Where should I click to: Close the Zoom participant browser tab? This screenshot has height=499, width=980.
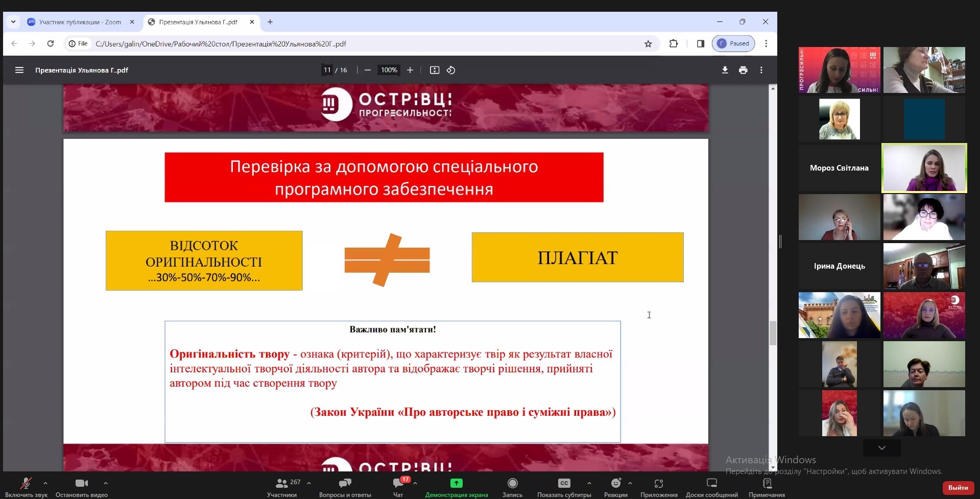pos(132,22)
